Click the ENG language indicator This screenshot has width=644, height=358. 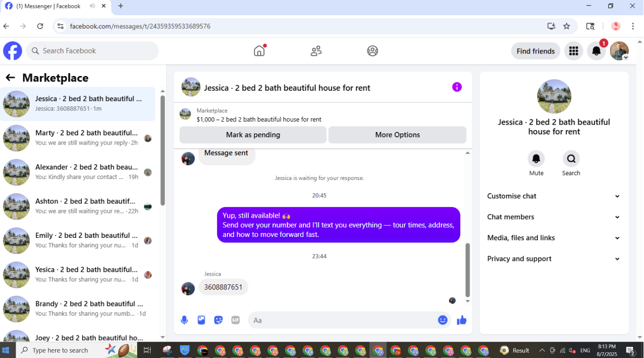(585, 350)
